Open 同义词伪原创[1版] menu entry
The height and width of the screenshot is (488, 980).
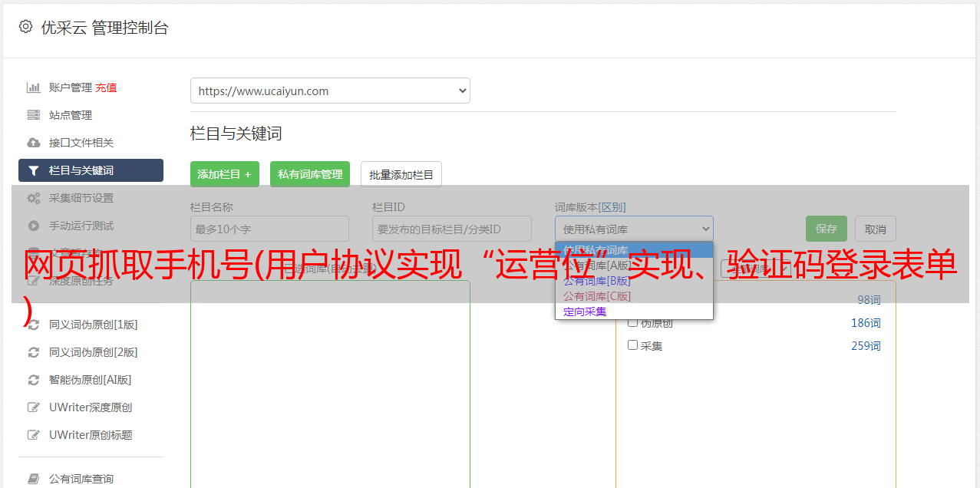(94, 325)
